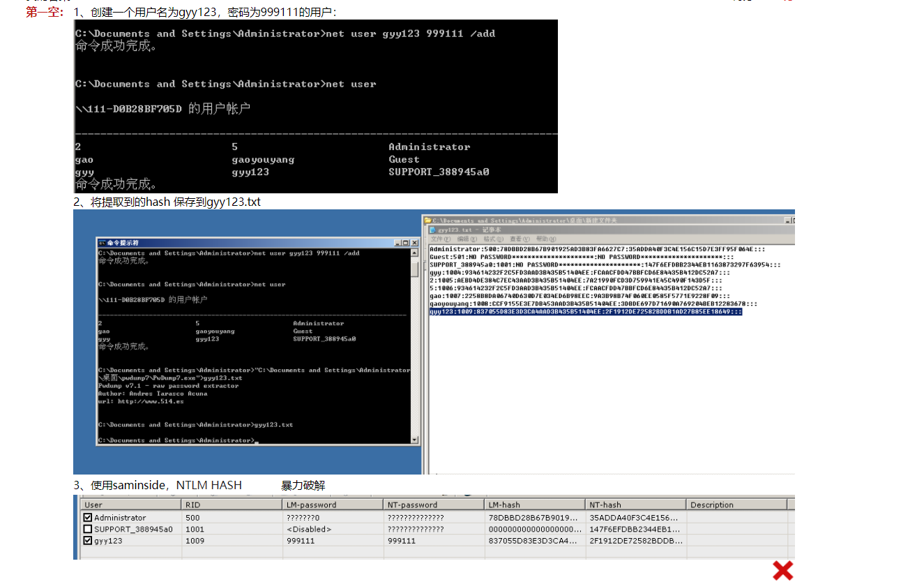Click the '第一空:' red heading text
Viewport: 924px width, 582px height.
(45, 12)
